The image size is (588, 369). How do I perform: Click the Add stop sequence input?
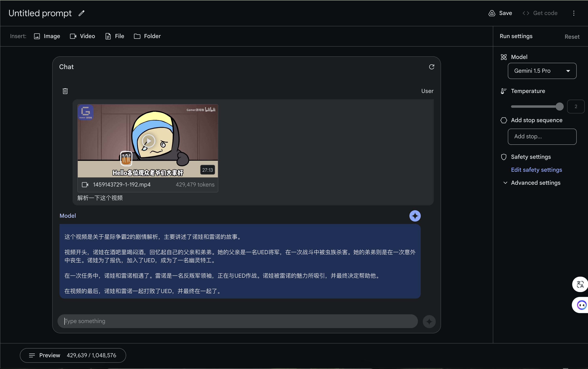click(x=542, y=137)
